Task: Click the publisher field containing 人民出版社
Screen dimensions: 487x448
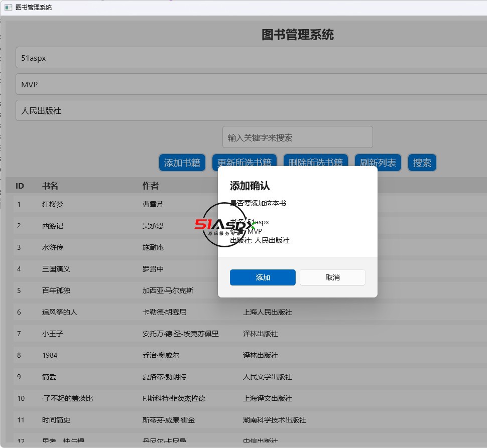Action: coord(251,110)
